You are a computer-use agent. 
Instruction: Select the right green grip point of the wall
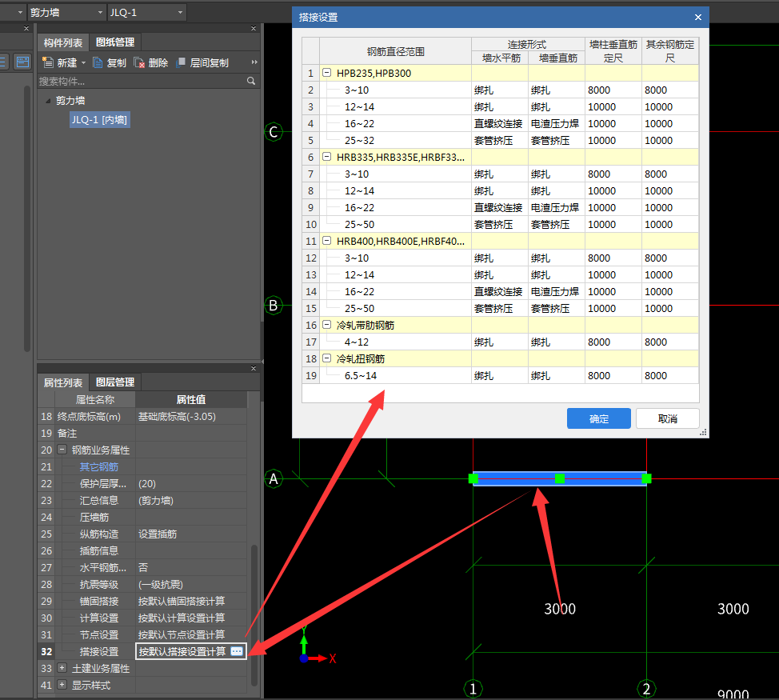tap(646, 478)
